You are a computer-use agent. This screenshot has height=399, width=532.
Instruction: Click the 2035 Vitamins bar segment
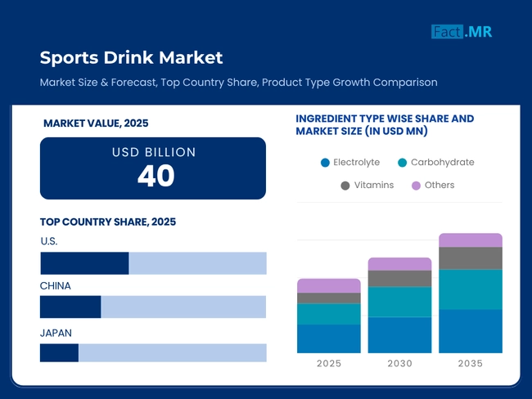coord(471,258)
